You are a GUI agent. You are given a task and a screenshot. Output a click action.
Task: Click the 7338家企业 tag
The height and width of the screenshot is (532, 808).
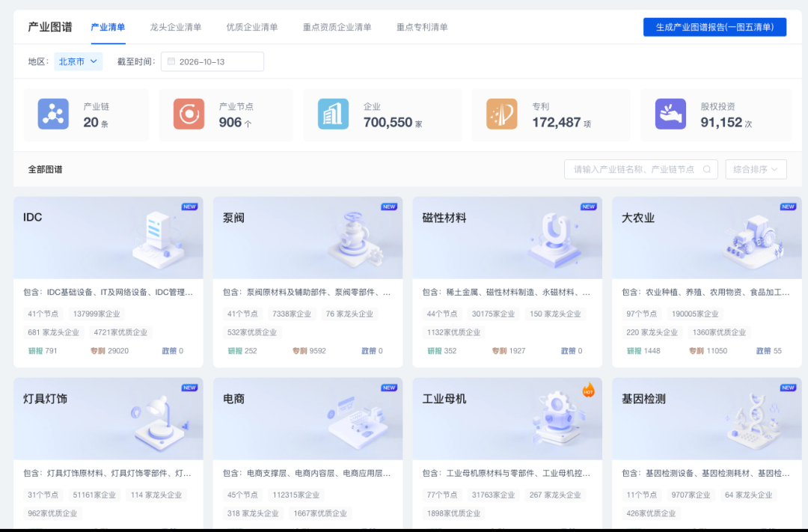pyautogui.click(x=292, y=314)
